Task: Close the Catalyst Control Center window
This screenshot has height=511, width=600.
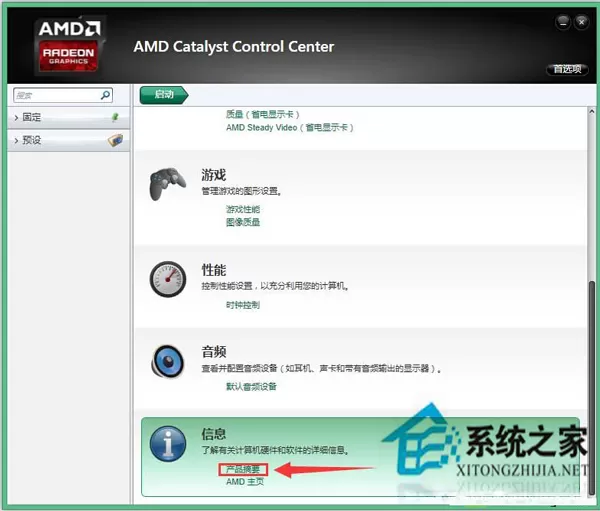Action: tap(581, 22)
